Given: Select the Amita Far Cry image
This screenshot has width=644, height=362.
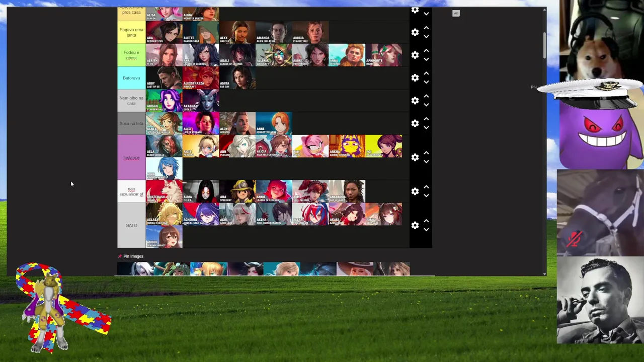Looking at the screenshot, I should (237, 77).
